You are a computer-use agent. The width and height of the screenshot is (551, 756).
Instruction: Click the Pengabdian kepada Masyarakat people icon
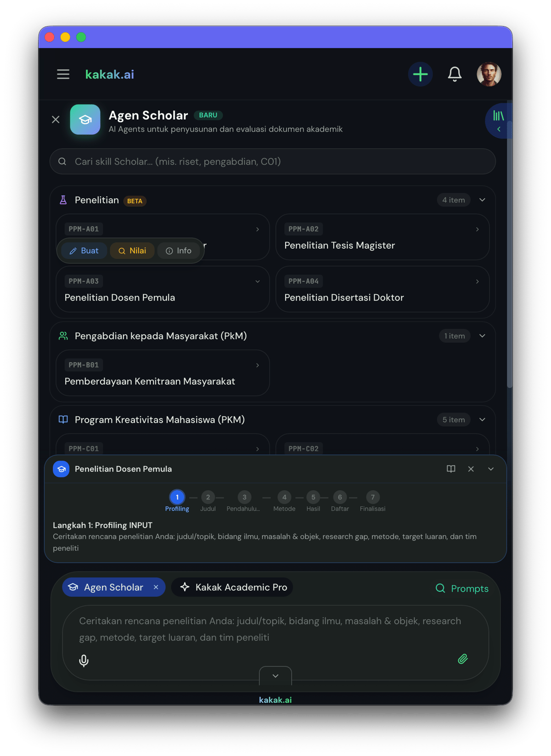point(63,336)
